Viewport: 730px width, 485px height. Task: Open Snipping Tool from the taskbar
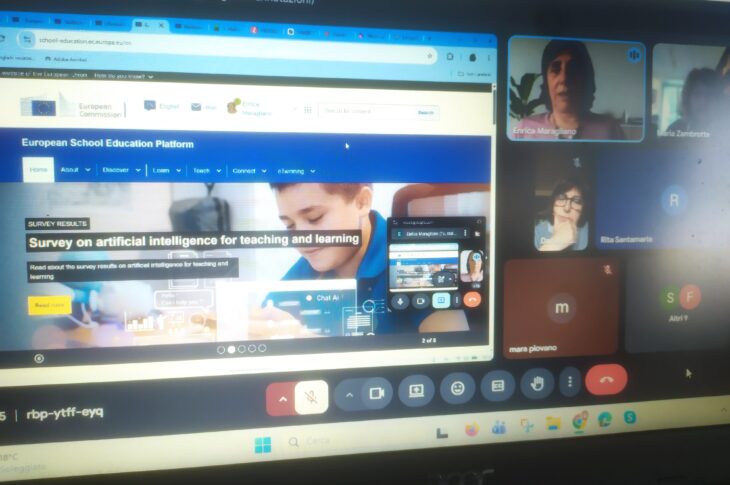pyautogui.click(x=527, y=425)
